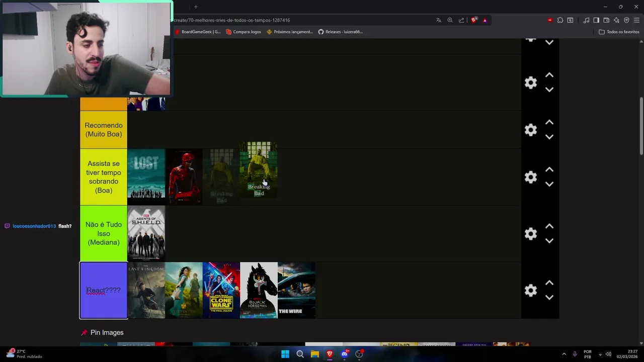Move the Assista se tiver tempo row down
644x362 pixels.
point(549,184)
